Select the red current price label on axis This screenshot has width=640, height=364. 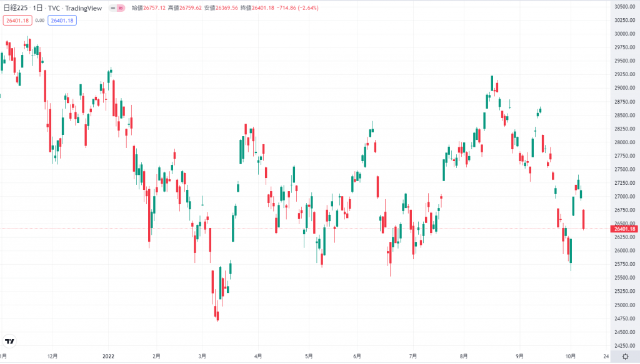(624, 229)
